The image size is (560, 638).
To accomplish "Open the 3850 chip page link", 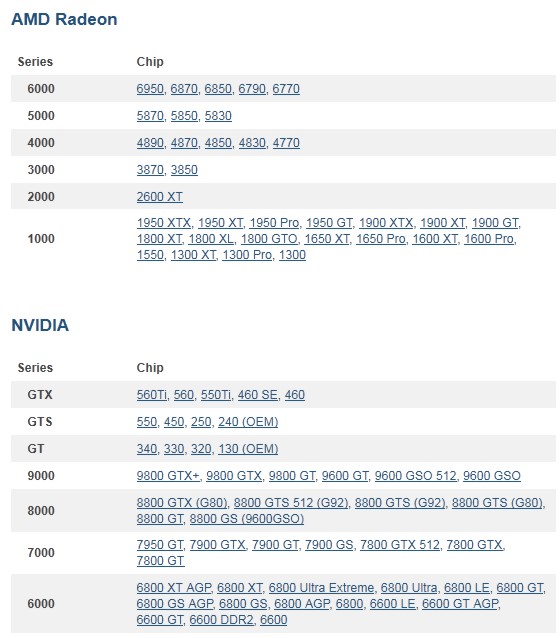I will pyautogui.click(x=184, y=170).
